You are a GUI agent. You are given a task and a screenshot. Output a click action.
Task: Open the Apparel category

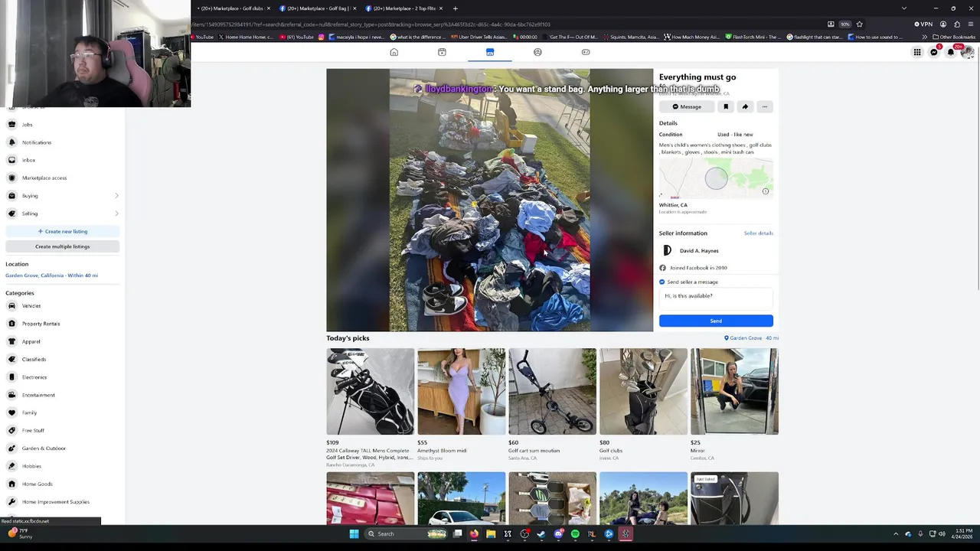[x=61, y=341]
